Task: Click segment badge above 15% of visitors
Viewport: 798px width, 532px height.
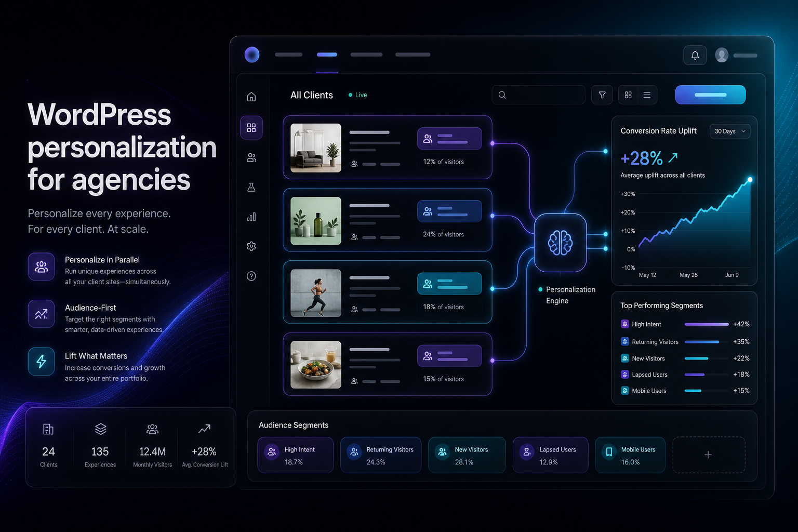Action: point(449,356)
